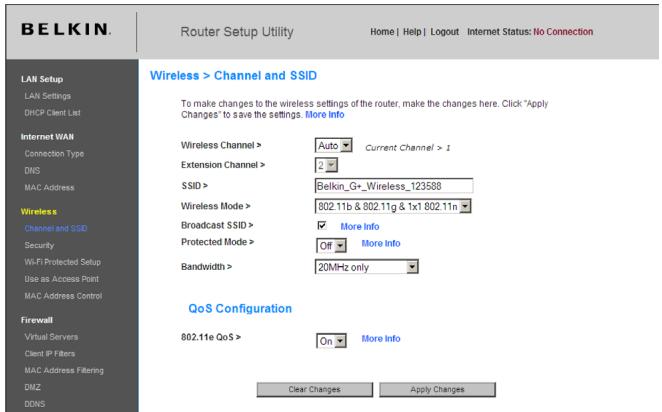The image size is (662, 412).
Task: Open the Wireless Channel dropdown
Action: coord(334,146)
